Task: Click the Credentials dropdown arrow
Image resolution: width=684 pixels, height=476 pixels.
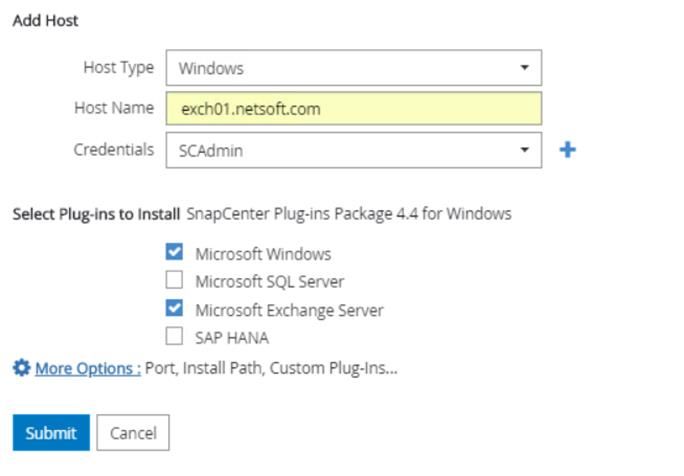Action: (524, 150)
